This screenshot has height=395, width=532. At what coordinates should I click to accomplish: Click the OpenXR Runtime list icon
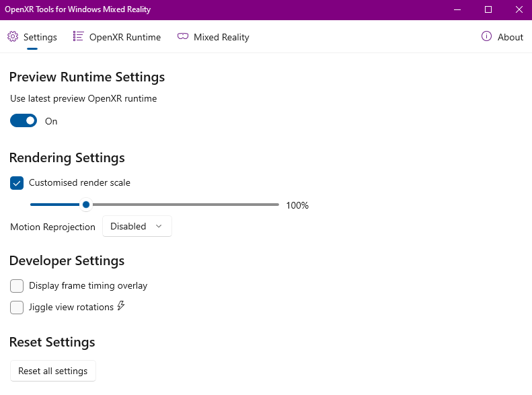[x=78, y=36]
